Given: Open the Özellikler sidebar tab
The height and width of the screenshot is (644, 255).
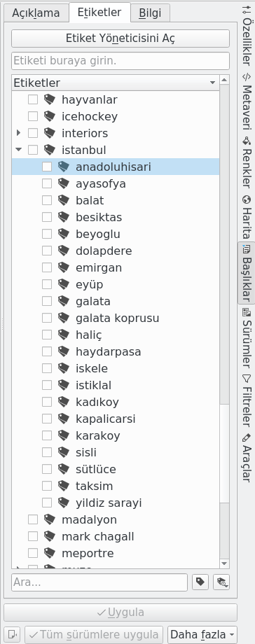Looking at the screenshot, I should (x=247, y=35).
